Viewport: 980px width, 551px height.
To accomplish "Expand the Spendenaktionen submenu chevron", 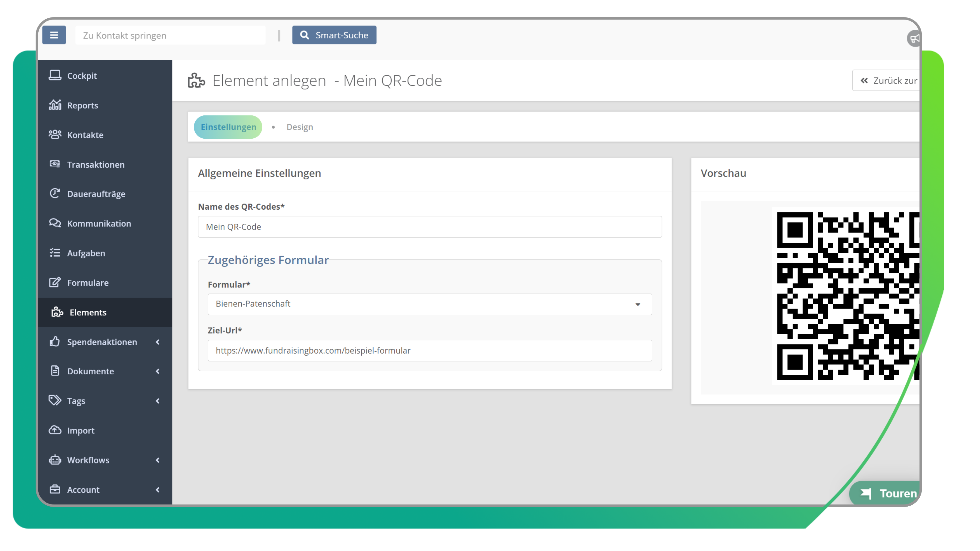I will click(x=157, y=342).
